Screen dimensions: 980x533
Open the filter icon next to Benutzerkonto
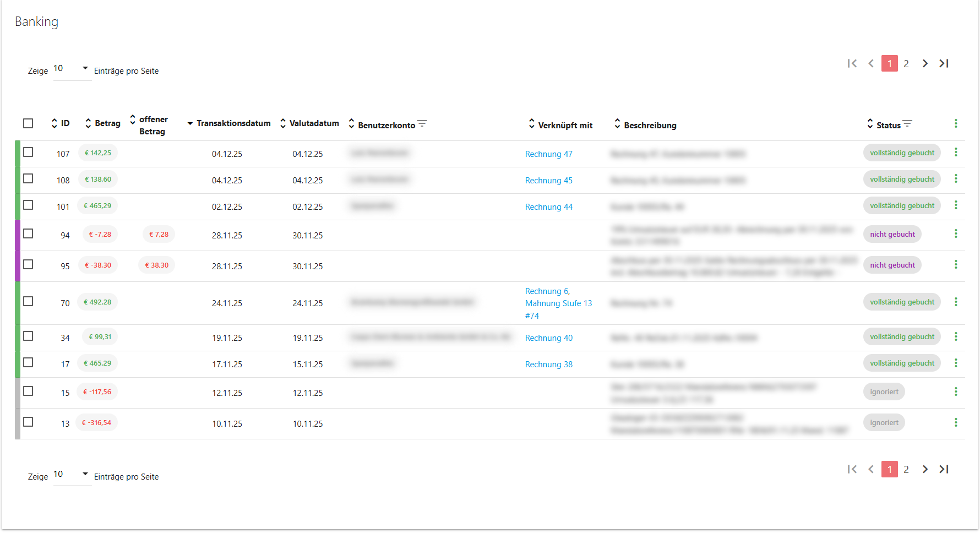[422, 124]
